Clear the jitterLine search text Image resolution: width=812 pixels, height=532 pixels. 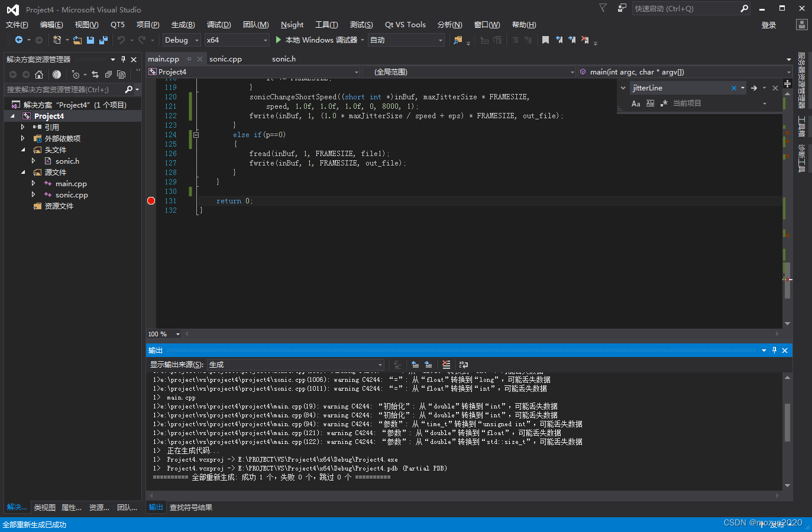tap(734, 88)
